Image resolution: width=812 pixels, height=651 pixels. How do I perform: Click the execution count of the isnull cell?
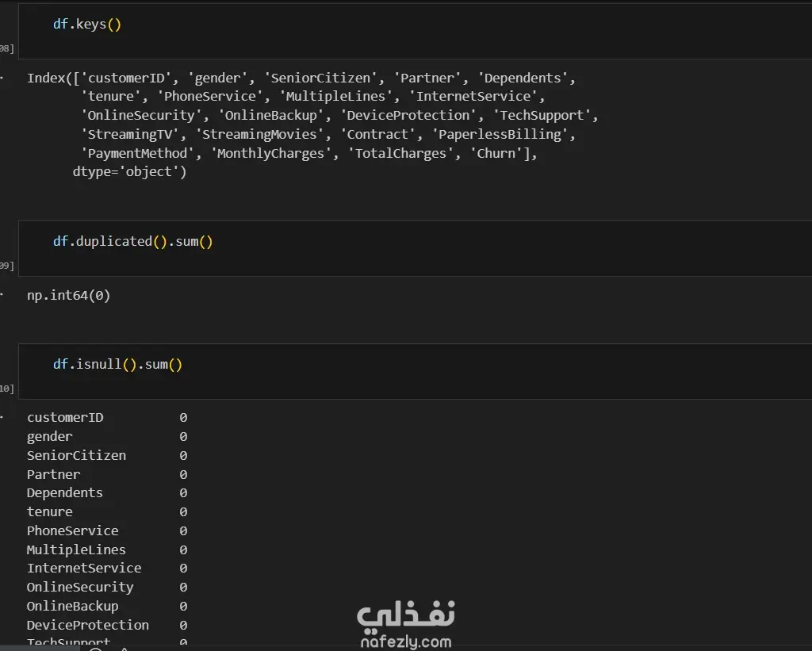[x=6, y=389]
